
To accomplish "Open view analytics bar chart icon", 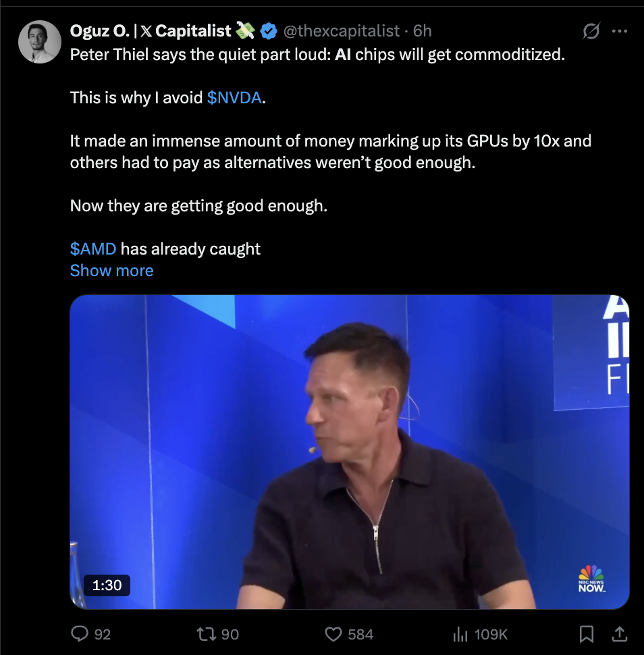I will tap(460, 634).
